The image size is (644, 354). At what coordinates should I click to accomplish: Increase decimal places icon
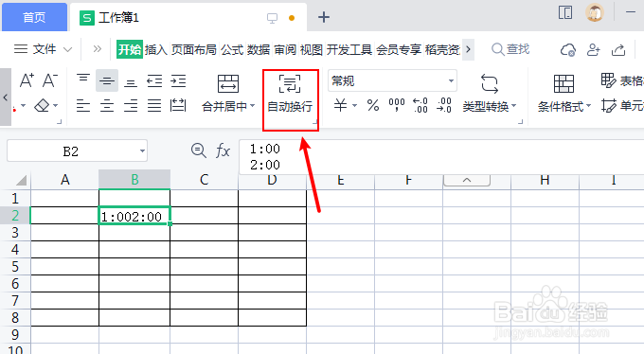(x=420, y=106)
